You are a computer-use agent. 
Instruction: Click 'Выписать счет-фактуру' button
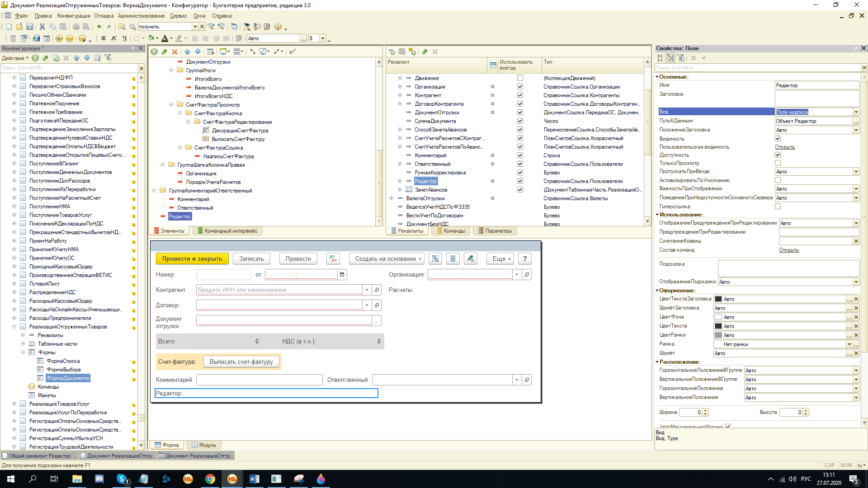click(241, 361)
